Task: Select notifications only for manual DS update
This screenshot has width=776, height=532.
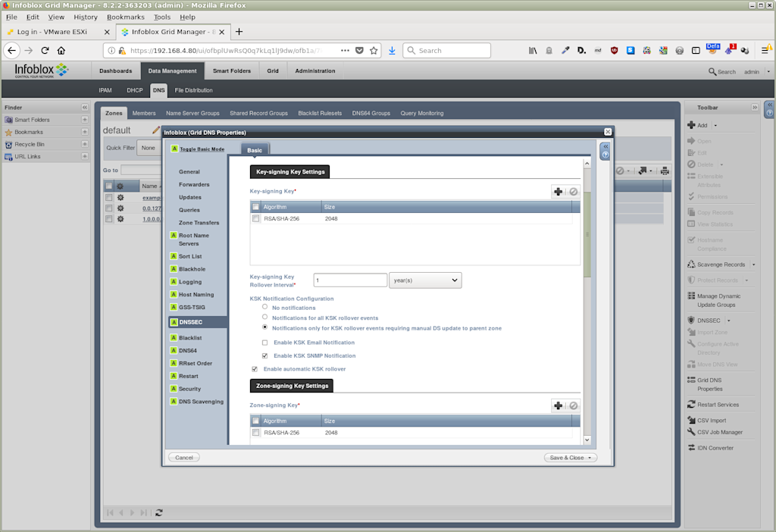Action: [264, 327]
